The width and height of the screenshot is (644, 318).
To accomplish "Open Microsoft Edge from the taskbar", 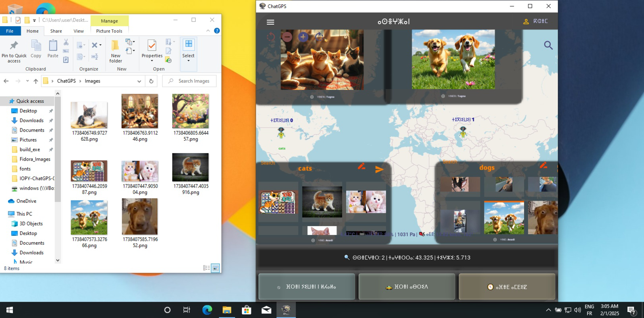I will (207, 310).
